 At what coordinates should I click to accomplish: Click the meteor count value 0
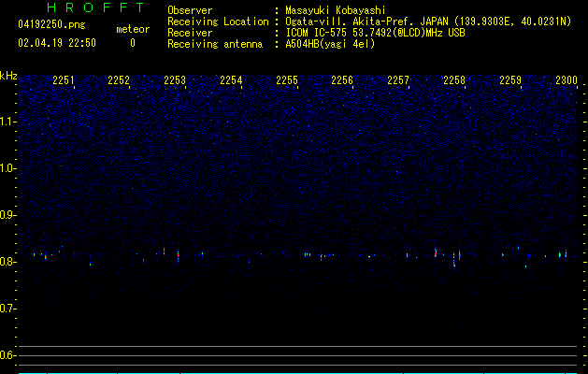coord(133,43)
